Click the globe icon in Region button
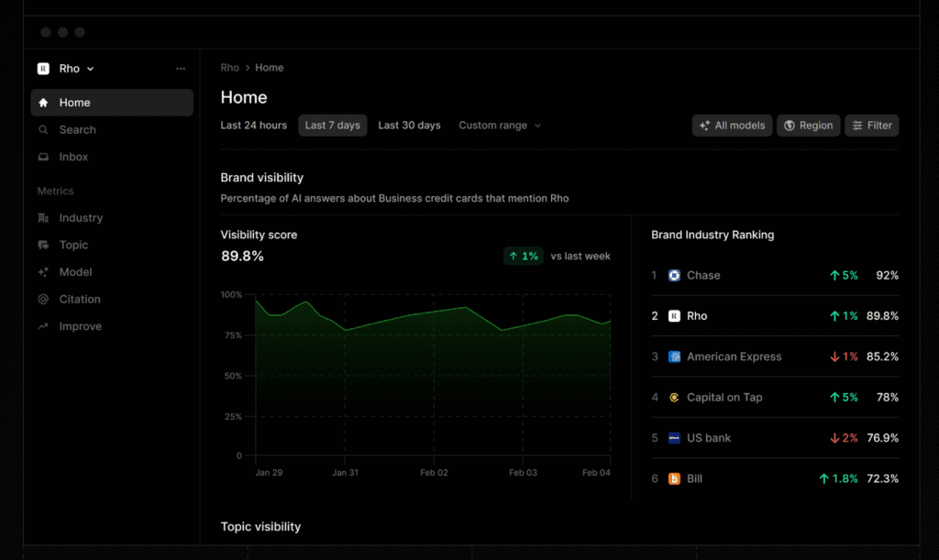 click(x=790, y=126)
